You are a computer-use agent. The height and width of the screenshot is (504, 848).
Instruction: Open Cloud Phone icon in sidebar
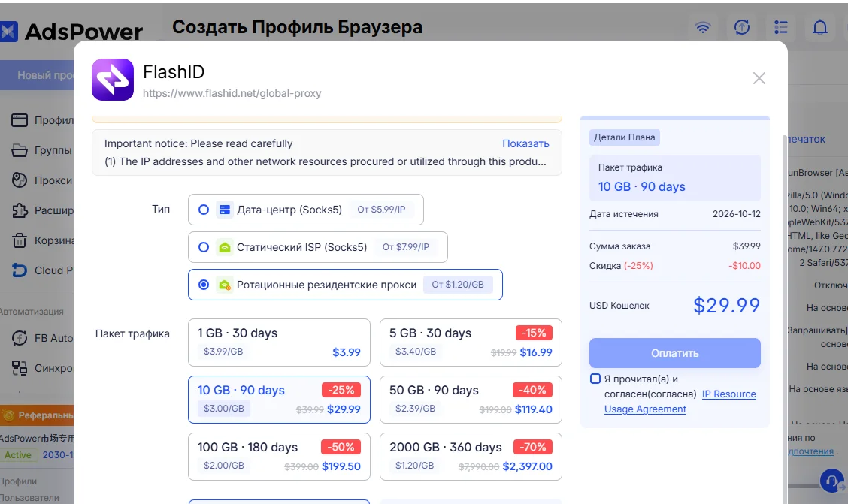(x=20, y=270)
